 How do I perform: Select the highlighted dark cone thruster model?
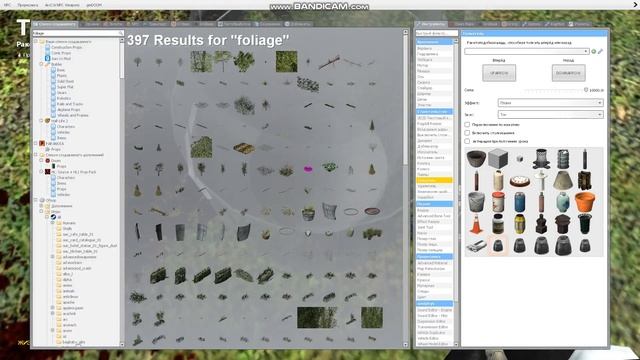pos(498,245)
